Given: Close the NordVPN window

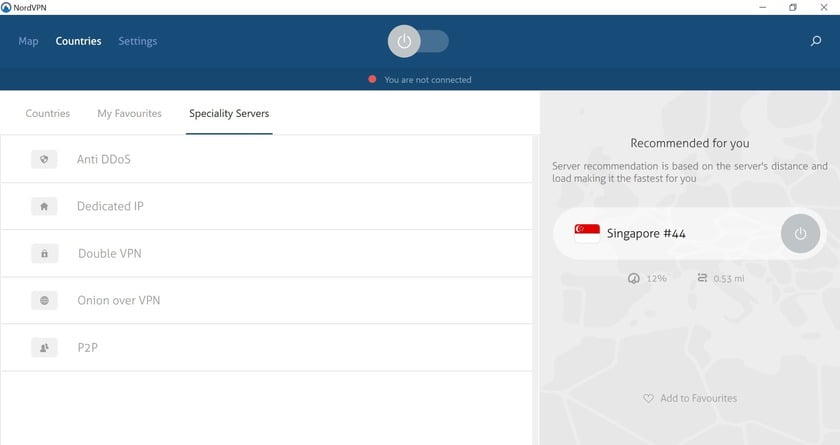Looking at the screenshot, I should point(824,7).
